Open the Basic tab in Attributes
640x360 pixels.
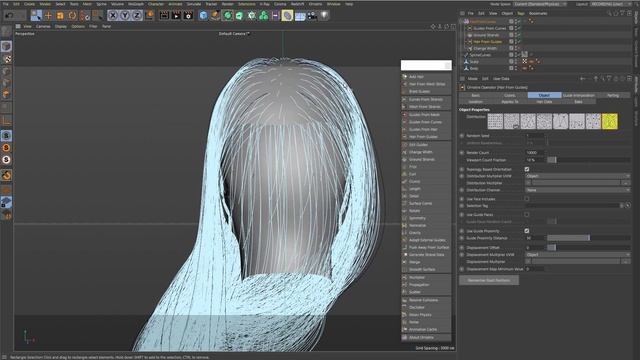[x=476, y=95]
